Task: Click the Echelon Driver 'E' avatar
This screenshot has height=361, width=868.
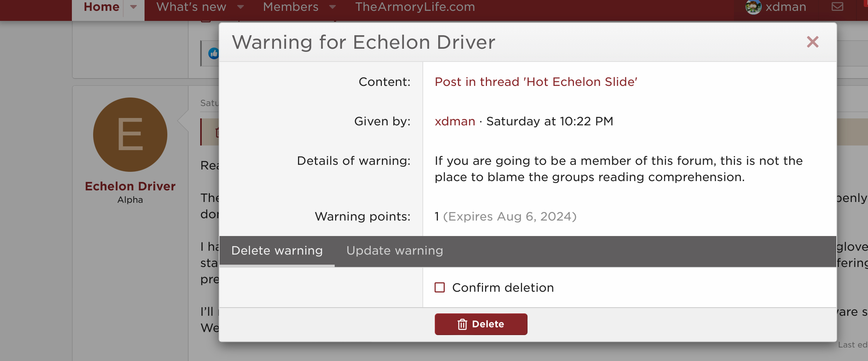Action: [x=130, y=135]
